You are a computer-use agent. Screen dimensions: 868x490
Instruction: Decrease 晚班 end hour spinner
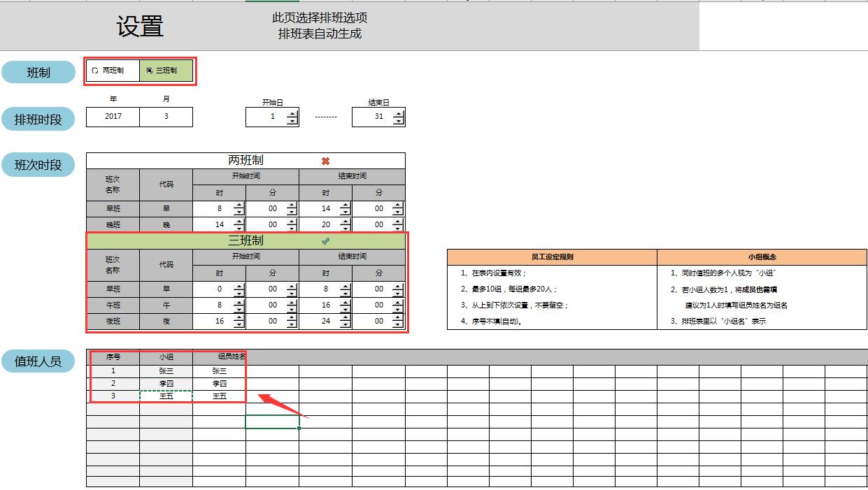pyautogui.click(x=345, y=228)
